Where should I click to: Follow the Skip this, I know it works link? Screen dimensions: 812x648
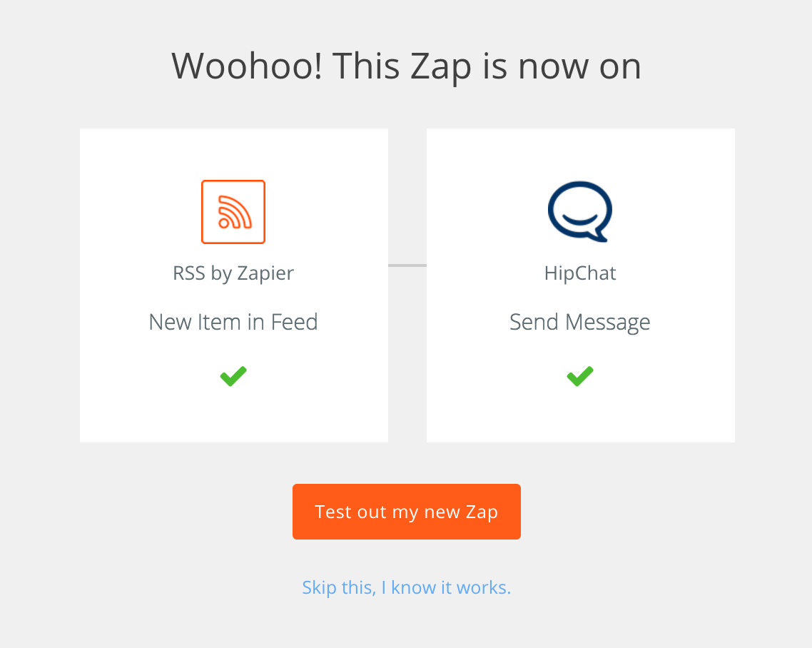point(407,587)
